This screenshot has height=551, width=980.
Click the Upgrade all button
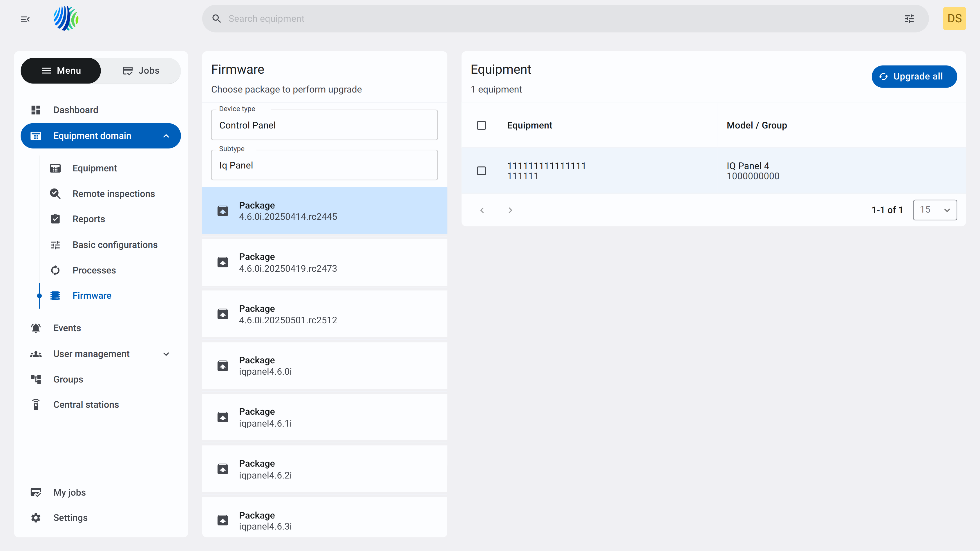coord(914,77)
